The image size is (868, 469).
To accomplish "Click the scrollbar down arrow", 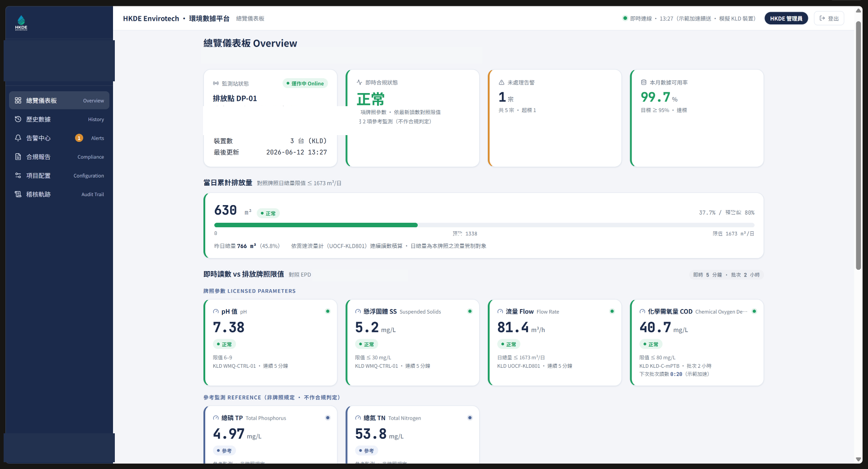I will [x=859, y=459].
